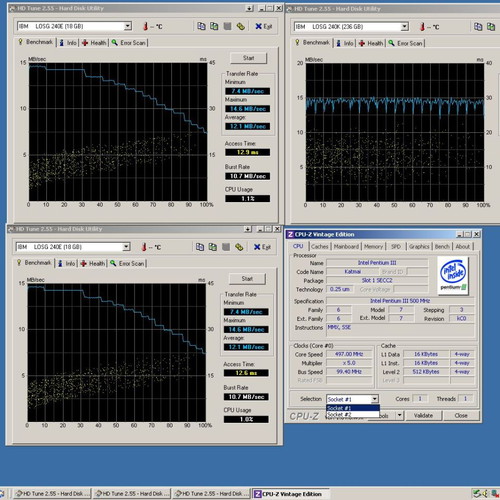This screenshot has width=500, height=500.
Task: Click Validate button in CPU-Z
Action: (423, 416)
